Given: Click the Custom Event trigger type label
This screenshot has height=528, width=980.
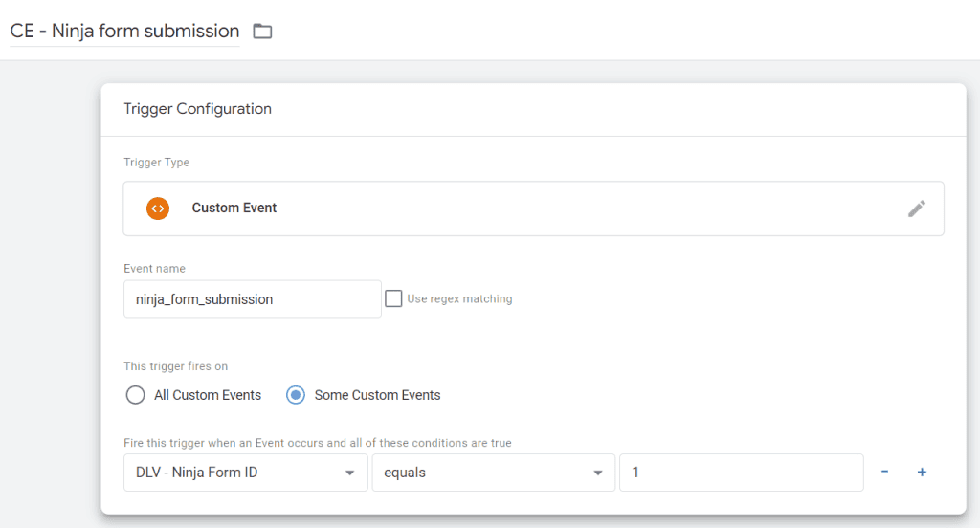Looking at the screenshot, I should (234, 209).
